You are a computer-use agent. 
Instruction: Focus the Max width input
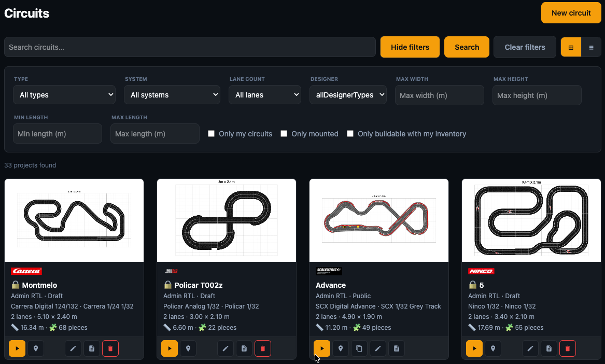[440, 95]
